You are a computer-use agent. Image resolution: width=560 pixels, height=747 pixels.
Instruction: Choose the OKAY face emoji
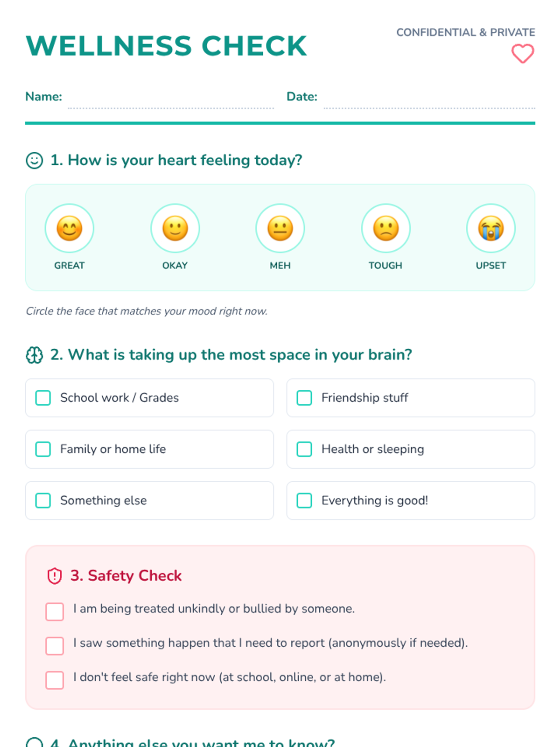coord(175,228)
